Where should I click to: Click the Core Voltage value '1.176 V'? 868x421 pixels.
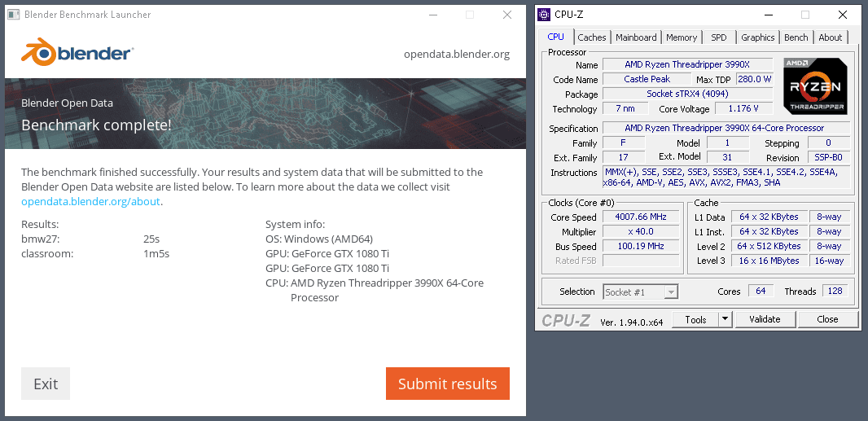point(743,108)
